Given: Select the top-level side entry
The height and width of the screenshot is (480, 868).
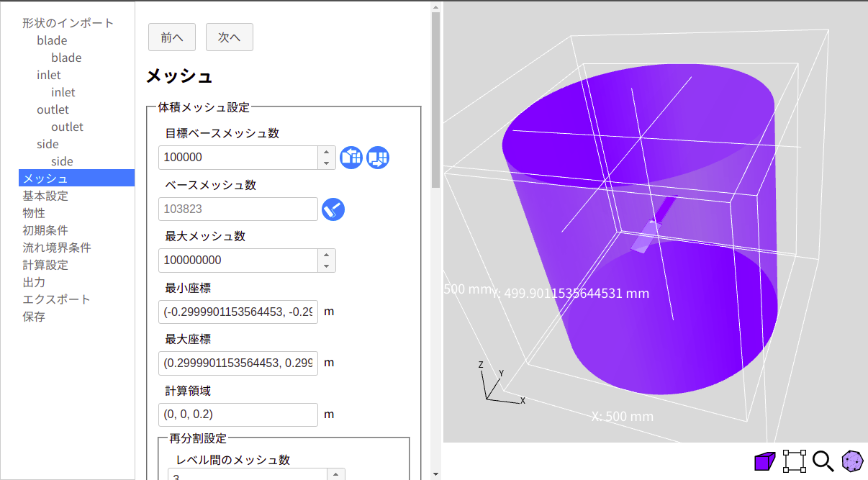Looking at the screenshot, I should (48, 144).
